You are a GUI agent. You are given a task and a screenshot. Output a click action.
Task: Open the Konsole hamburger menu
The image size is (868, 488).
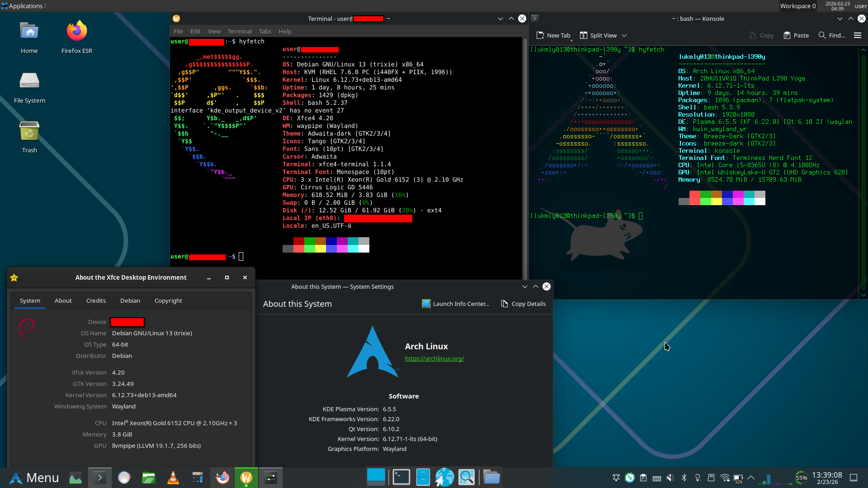coord(857,36)
